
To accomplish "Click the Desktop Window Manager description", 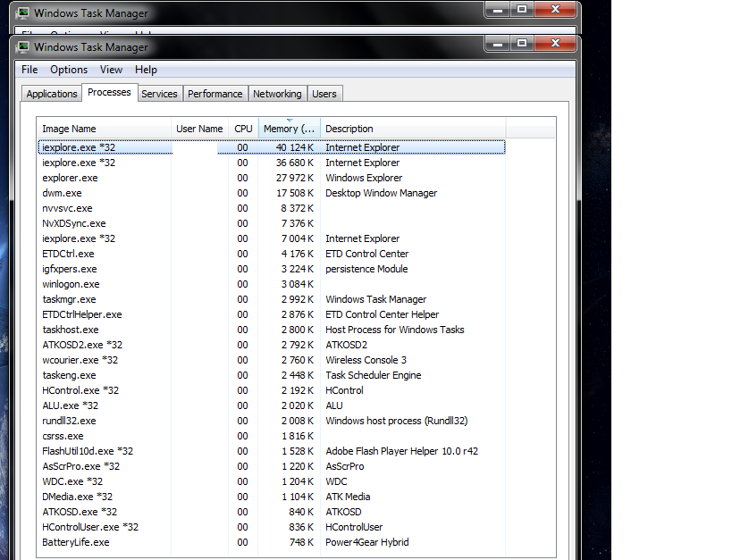I will click(381, 193).
